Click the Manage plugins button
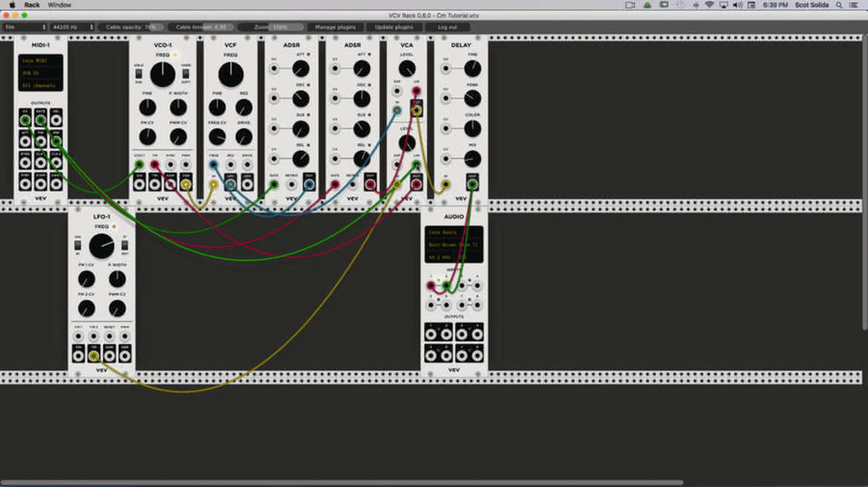 [335, 27]
